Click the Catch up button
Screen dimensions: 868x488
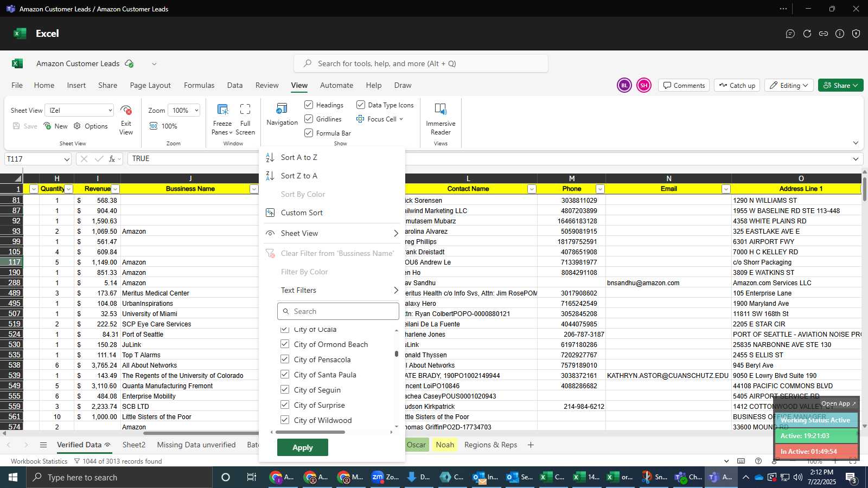pos(737,85)
